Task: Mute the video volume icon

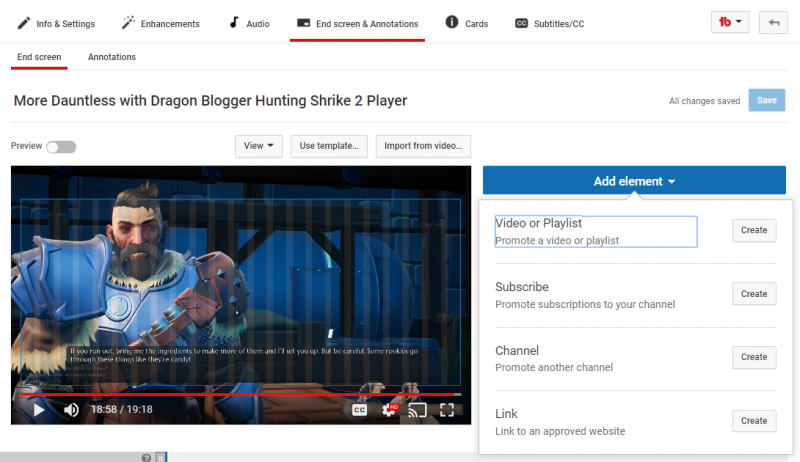Action: point(71,409)
